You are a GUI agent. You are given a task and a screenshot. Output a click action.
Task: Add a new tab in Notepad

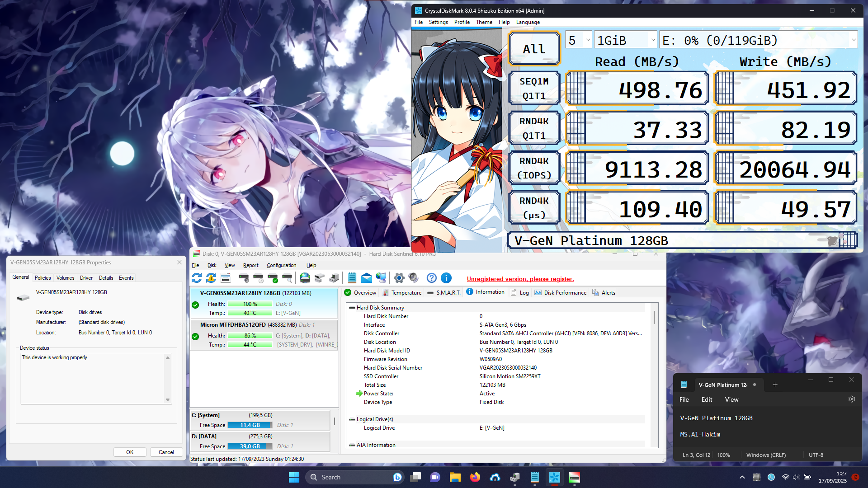[775, 385]
